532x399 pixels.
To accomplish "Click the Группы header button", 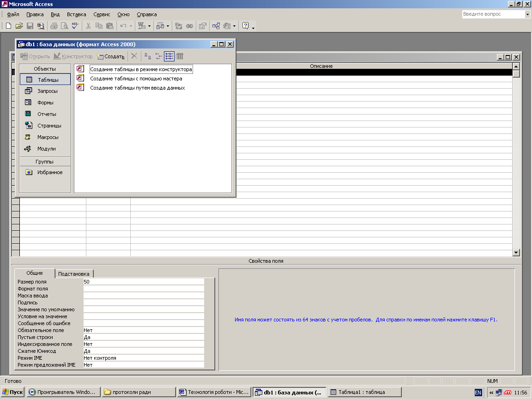I will 45,162.
